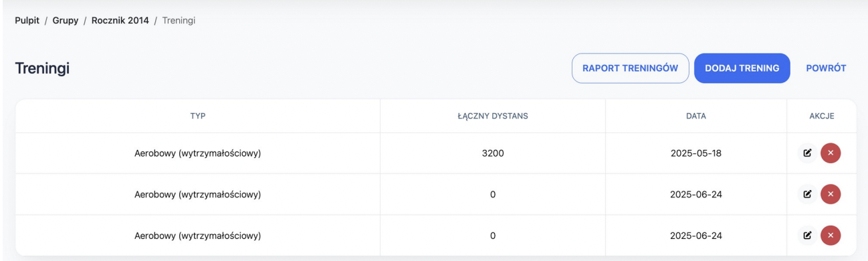Screen dimensions: 868x261
Task: Select the 3200 distance cell
Action: [493, 153]
